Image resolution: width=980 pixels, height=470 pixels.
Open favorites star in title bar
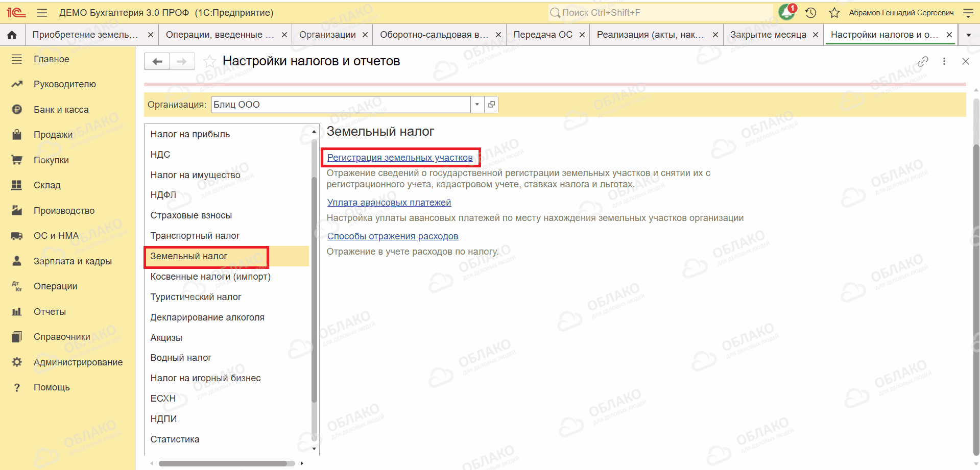[x=834, y=13]
